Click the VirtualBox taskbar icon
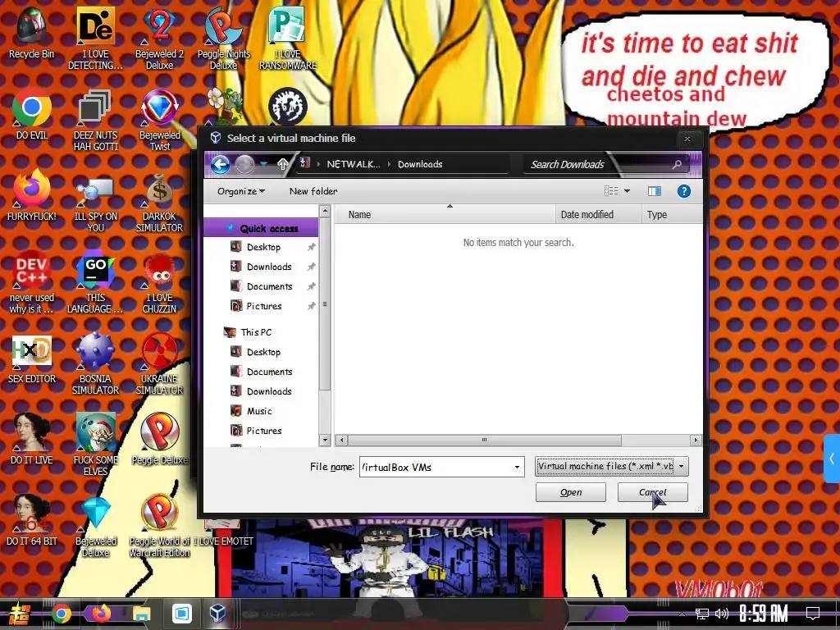 coord(217,613)
